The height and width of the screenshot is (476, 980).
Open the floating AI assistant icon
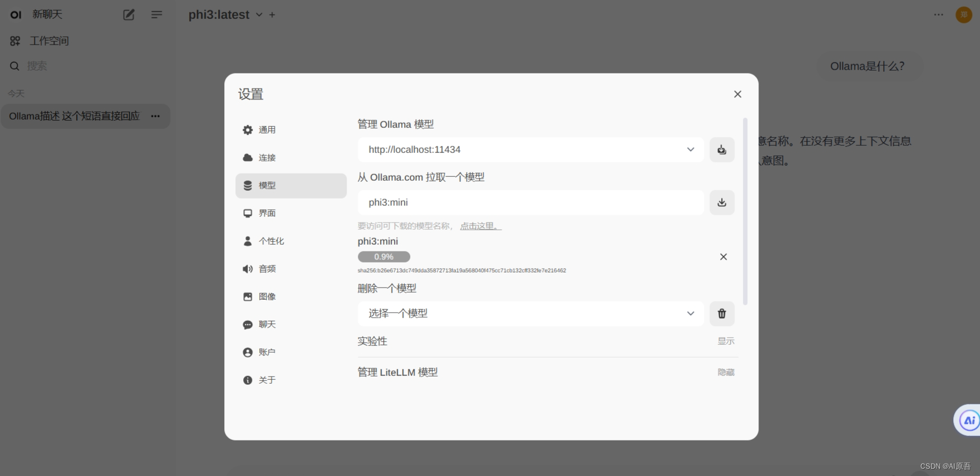click(969, 420)
